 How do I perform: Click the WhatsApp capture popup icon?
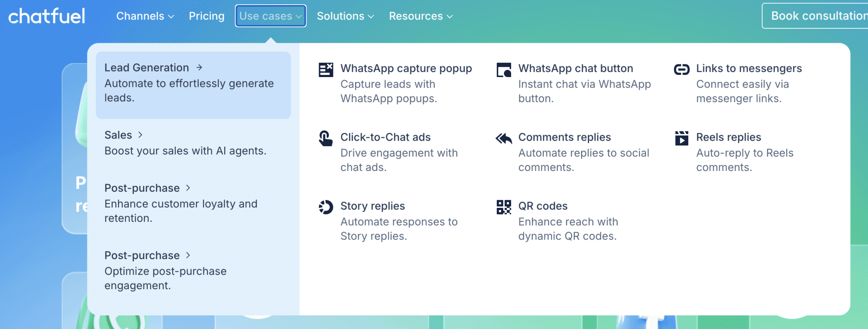click(326, 70)
